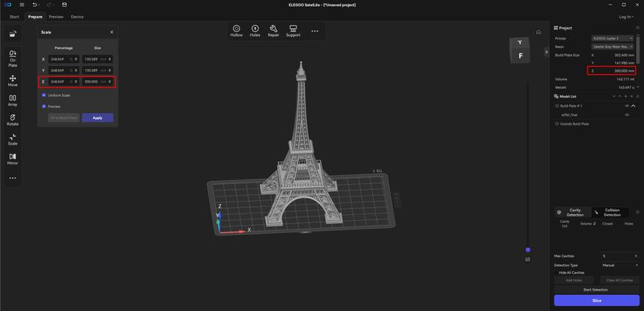Viewport: 644px width, 311px height.
Task: Switch to the Preview tab
Action: tap(57, 17)
